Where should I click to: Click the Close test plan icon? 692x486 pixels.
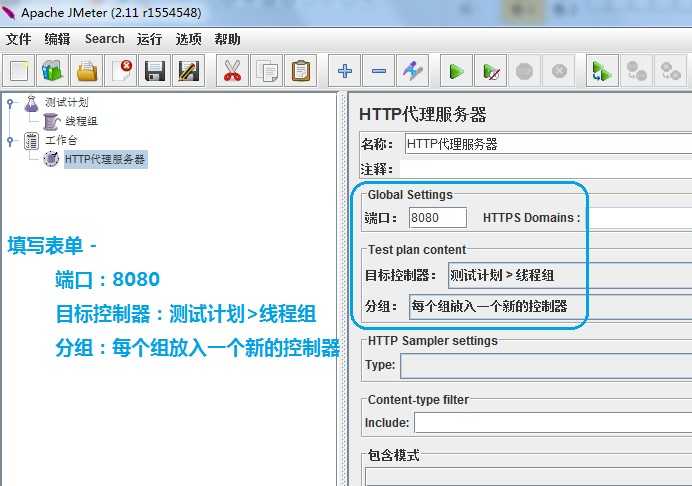(121, 71)
